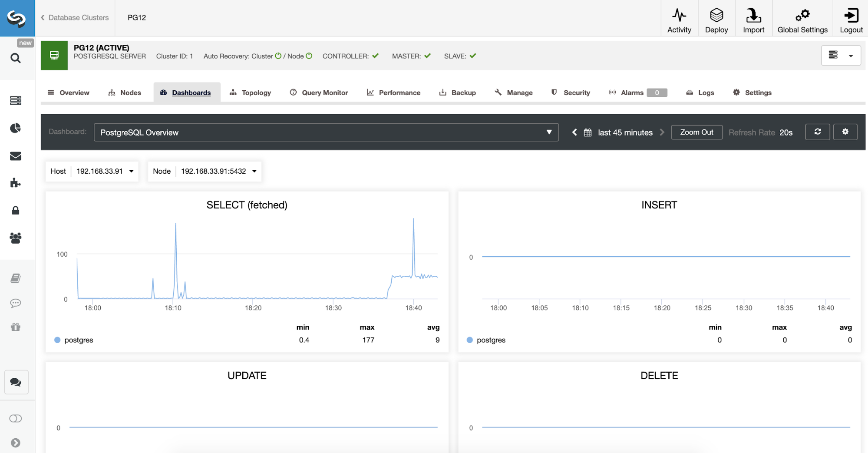
Task: Open the Performance tab
Action: (393, 93)
